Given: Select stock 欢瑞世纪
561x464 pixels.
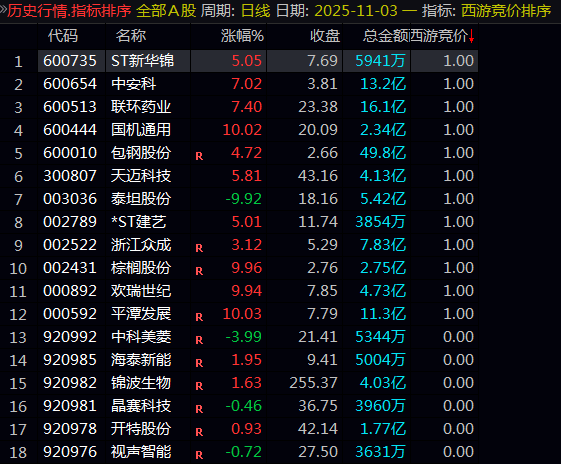Looking at the screenshot, I should coord(141,291).
